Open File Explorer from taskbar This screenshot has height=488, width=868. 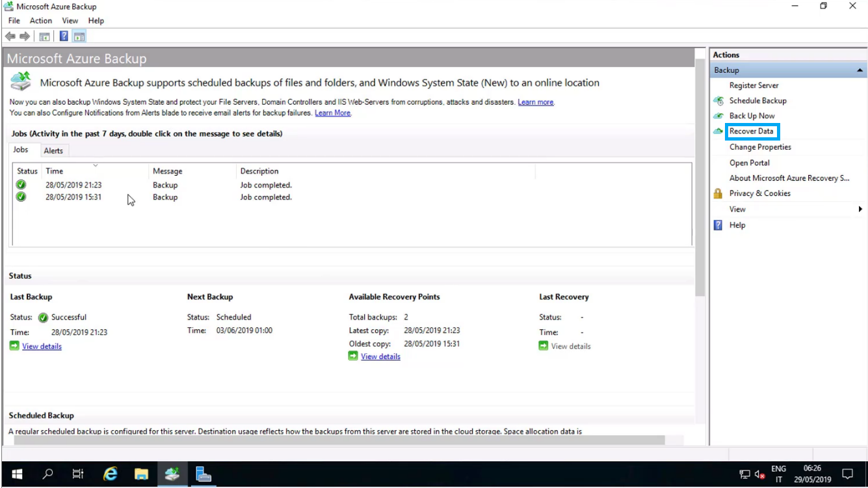(x=141, y=474)
